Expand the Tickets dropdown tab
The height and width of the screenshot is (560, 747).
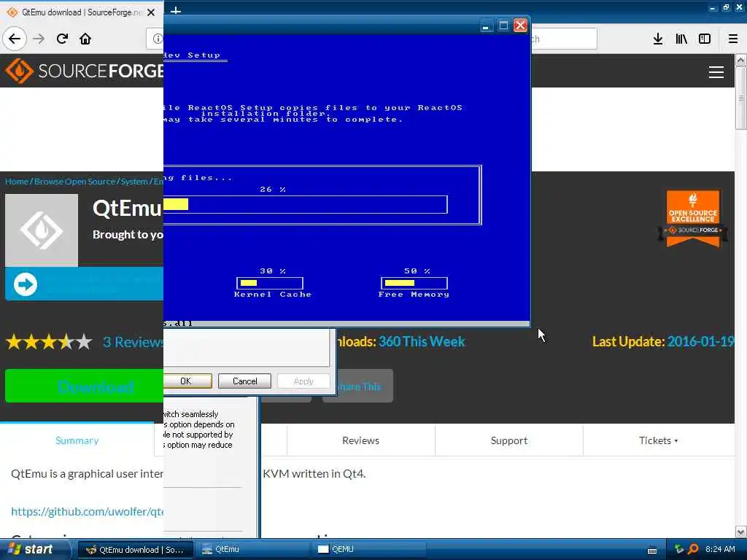(659, 440)
